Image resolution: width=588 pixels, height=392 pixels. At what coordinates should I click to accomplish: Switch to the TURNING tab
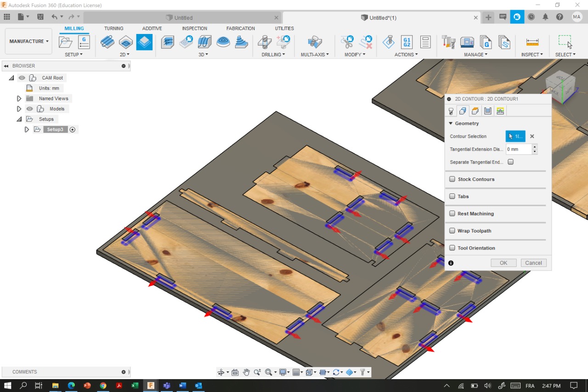click(x=113, y=28)
